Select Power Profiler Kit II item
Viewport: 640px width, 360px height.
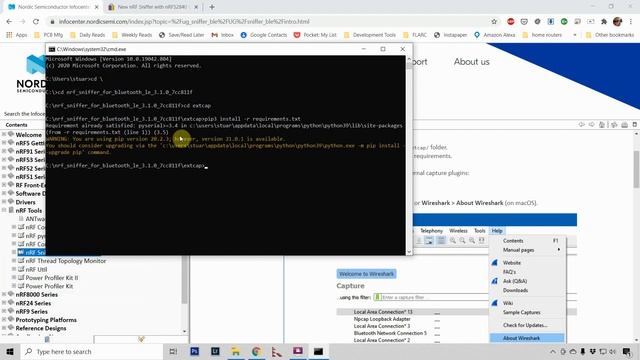coord(51,278)
